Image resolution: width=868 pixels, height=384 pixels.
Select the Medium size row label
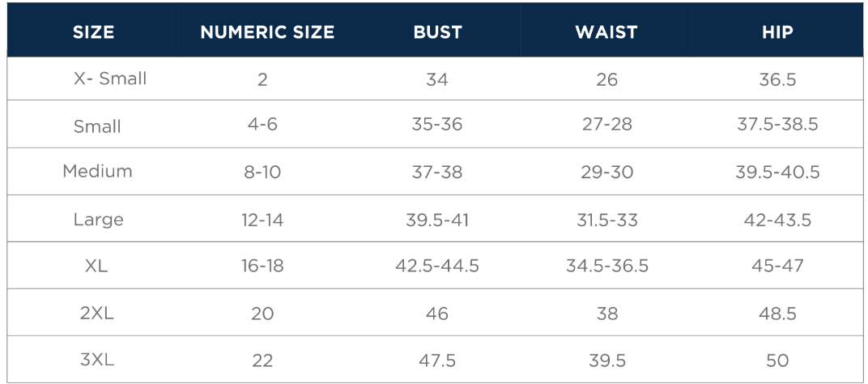(x=97, y=172)
